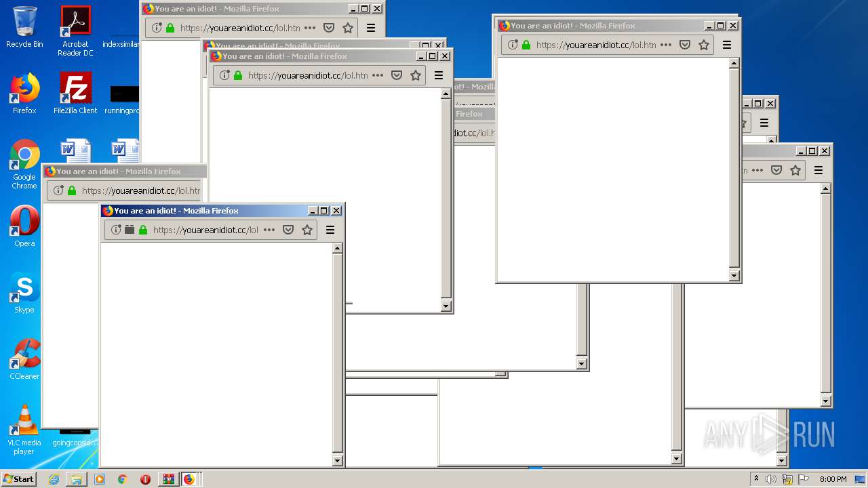Click scroll down arrow in window beside FileZilla icon
The width and height of the screenshot is (868, 488).
(x=446, y=306)
